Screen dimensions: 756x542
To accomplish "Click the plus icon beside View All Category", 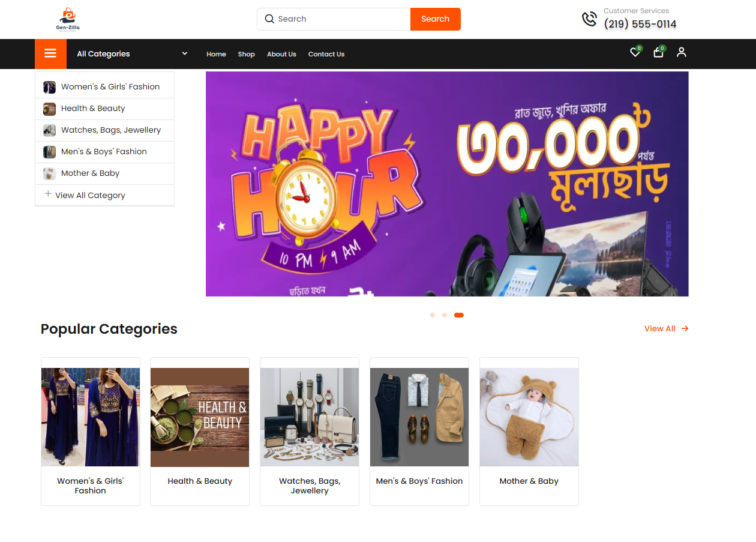I will (x=48, y=194).
